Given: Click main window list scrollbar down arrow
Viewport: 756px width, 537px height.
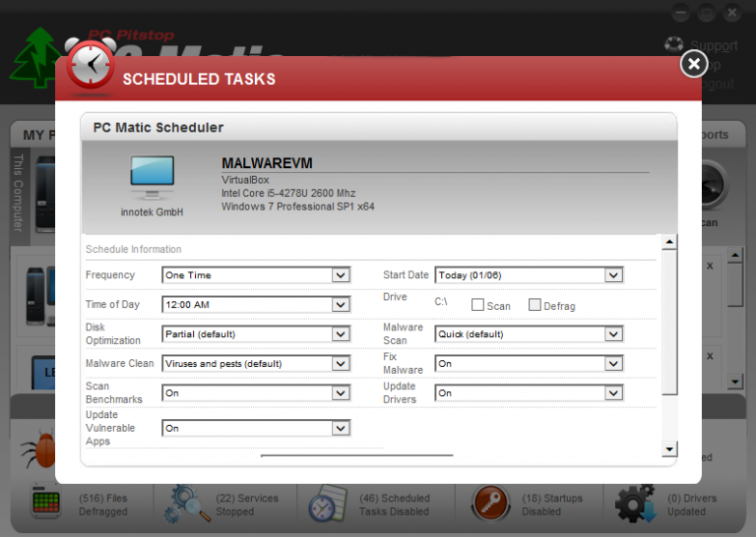Looking at the screenshot, I should [734, 382].
